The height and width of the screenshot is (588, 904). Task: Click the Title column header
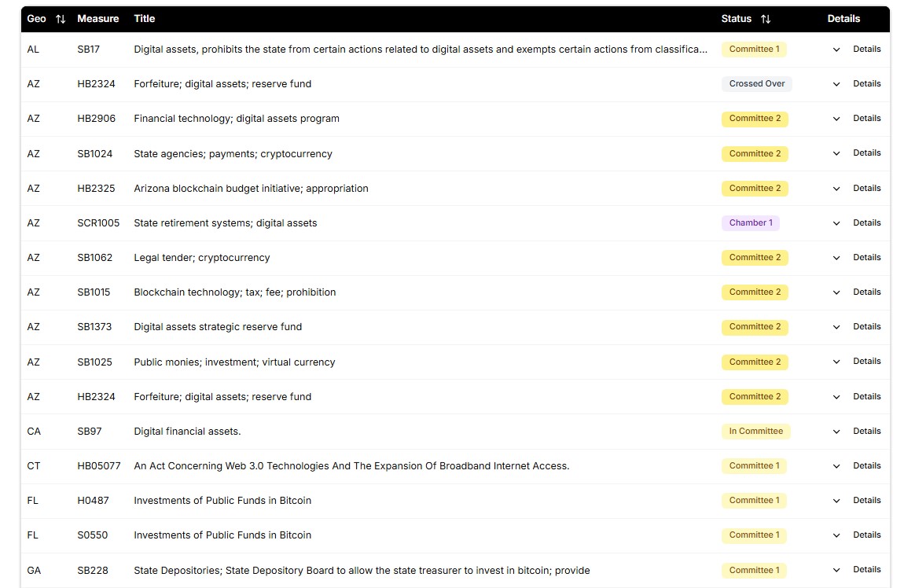click(144, 18)
